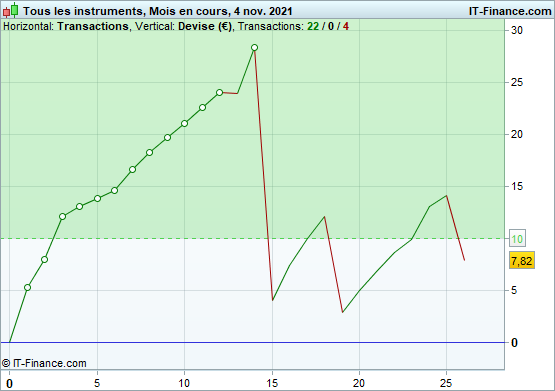
Task: Click the x-axis label '10'
Action: (x=184, y=383)
